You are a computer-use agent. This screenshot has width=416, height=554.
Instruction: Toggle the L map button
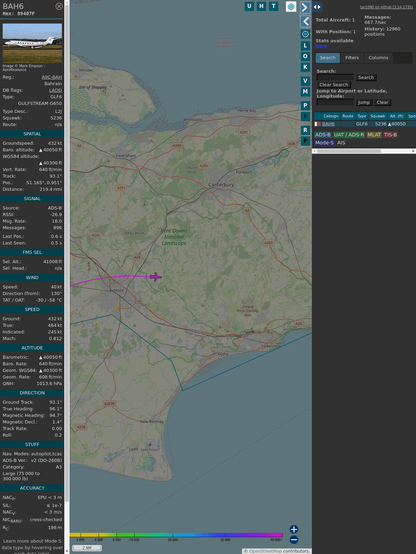point(305,46)
